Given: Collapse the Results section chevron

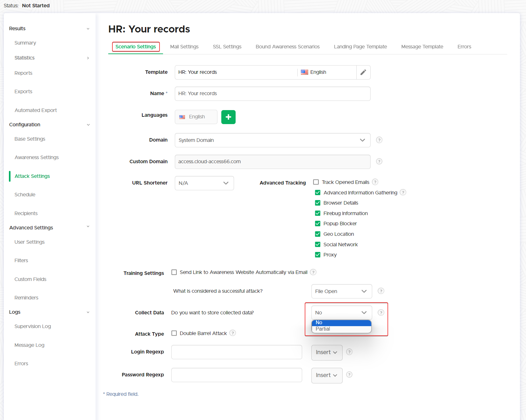Looking at the screenshot, I should pos(88,29).
